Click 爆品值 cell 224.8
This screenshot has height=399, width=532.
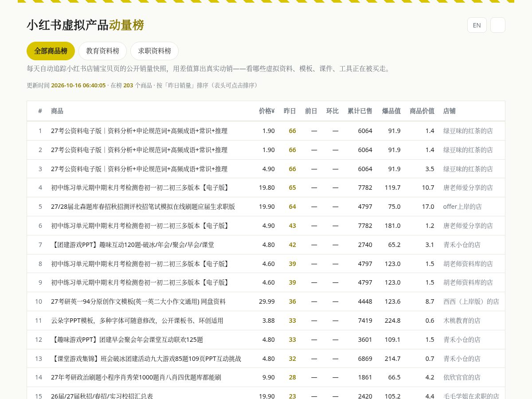point(393,321)
